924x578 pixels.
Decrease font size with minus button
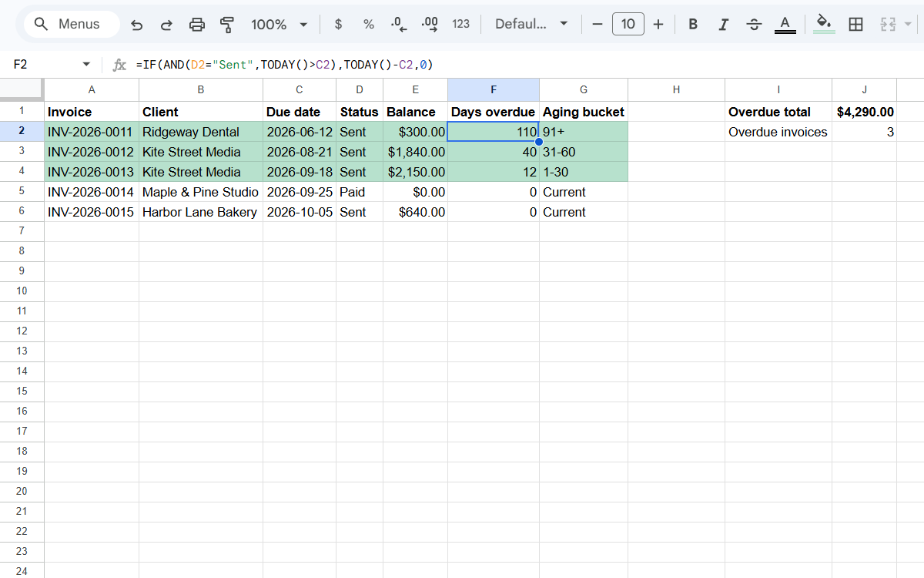(x=598, y=25)
